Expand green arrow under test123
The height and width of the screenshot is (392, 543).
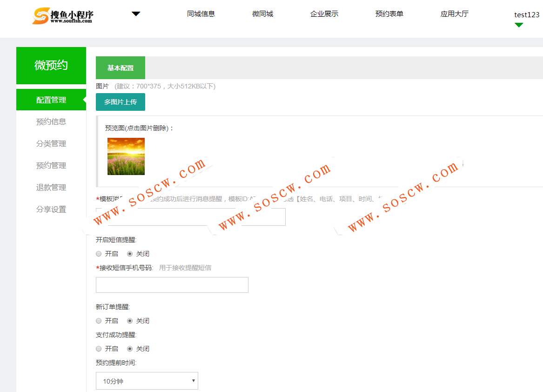point(518,25)
